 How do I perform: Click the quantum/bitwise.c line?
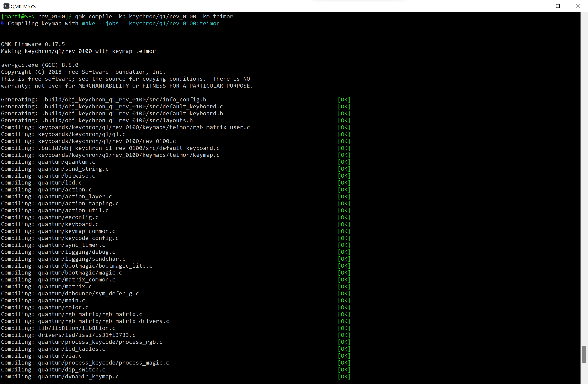click(x=48, y=176)
